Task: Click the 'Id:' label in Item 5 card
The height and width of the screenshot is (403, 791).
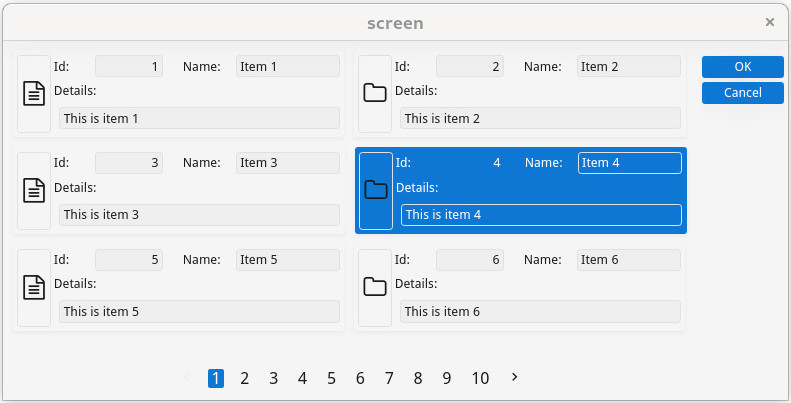Action: [62, 260]
